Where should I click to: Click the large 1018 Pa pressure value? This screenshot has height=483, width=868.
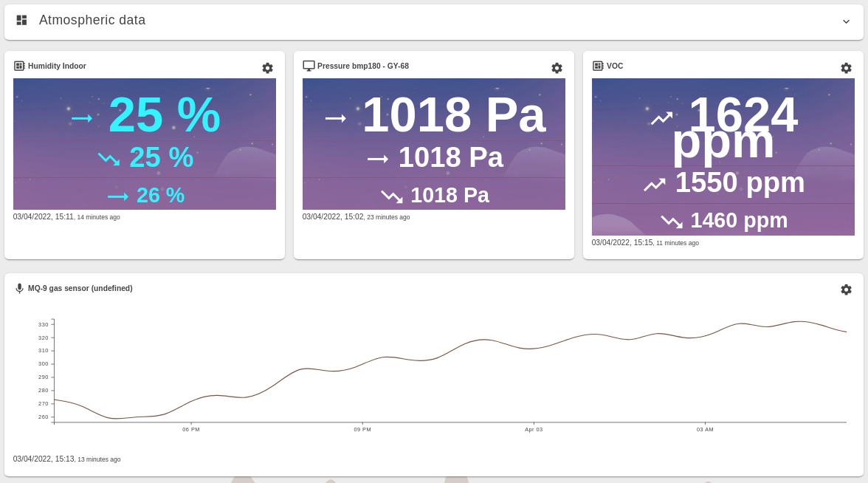(x=455, y=115)
